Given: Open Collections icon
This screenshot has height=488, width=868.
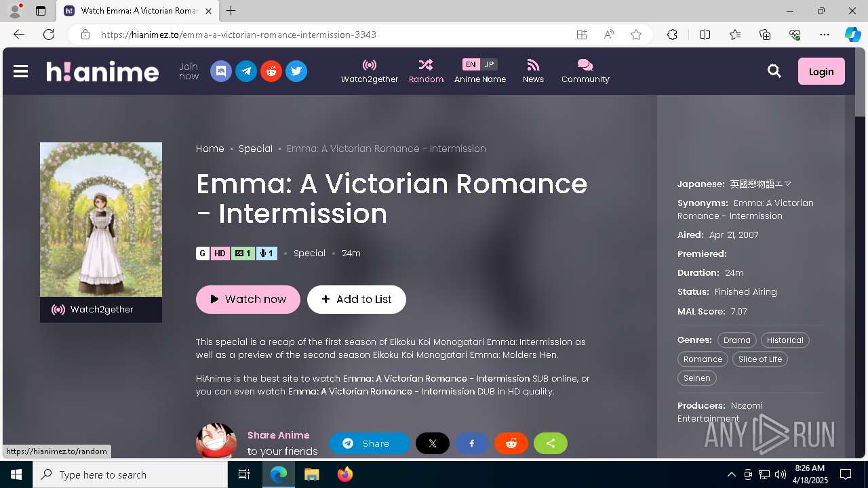Looking at the screenshot, I should pyautogui.click(x=765, y=35).
